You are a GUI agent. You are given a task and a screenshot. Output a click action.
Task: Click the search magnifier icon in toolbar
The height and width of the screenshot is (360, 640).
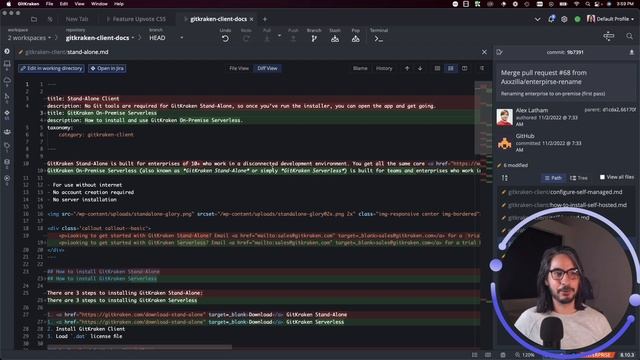tap(630, 36)
